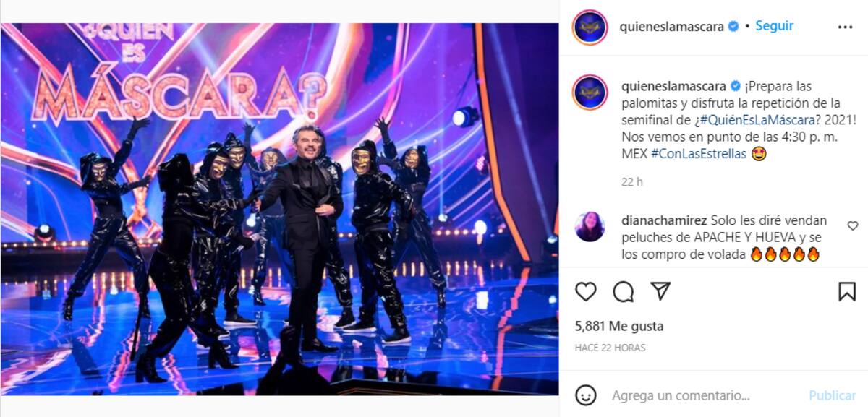Focus the Agrega un comentario field
868x417 pixels.
705,395
